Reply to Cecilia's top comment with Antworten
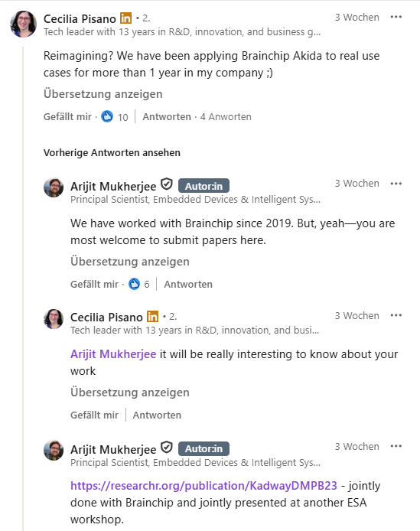Image resolution: width=420 pixels, height=531 pixels. click(167, 116)
